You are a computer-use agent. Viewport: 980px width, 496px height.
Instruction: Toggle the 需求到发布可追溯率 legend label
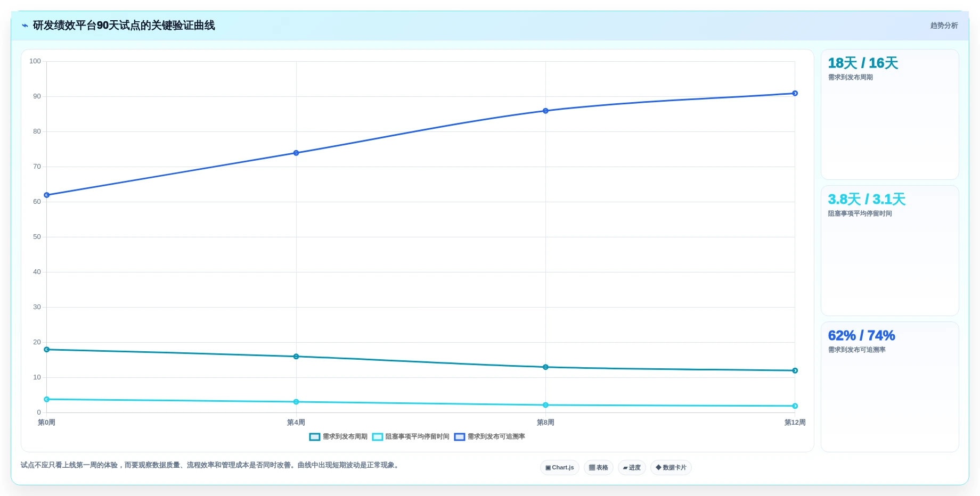496,437
